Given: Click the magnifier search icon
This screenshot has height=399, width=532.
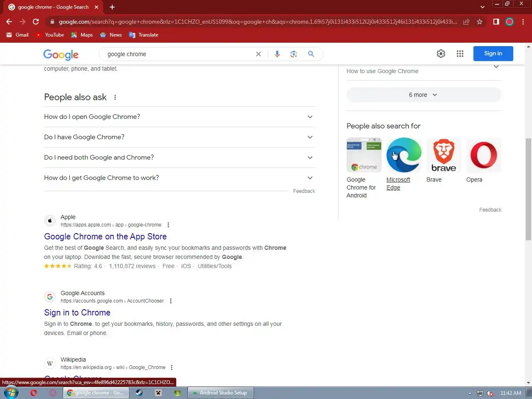Looking at the screenshot, I should [311, 54].
